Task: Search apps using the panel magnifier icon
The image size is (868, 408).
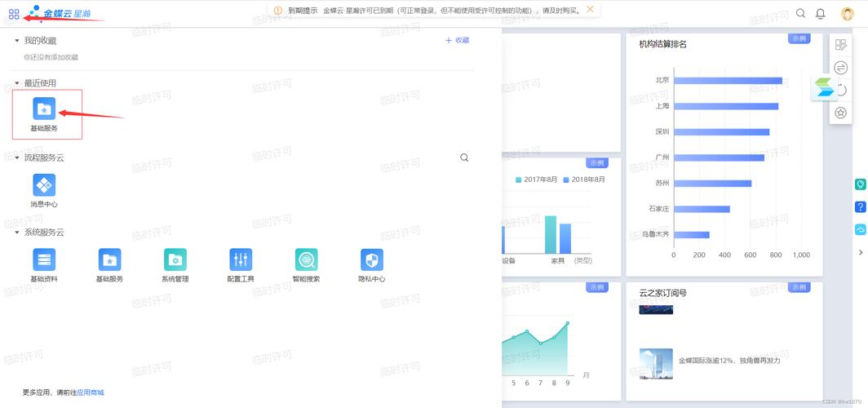Action: (464, 157)
